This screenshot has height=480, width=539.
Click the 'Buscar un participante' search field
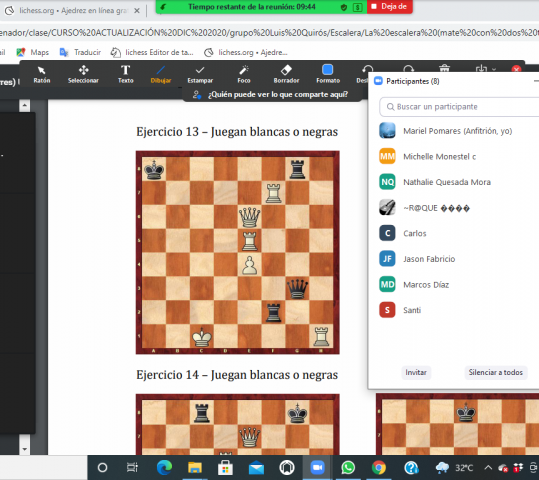tap(459, 107)
